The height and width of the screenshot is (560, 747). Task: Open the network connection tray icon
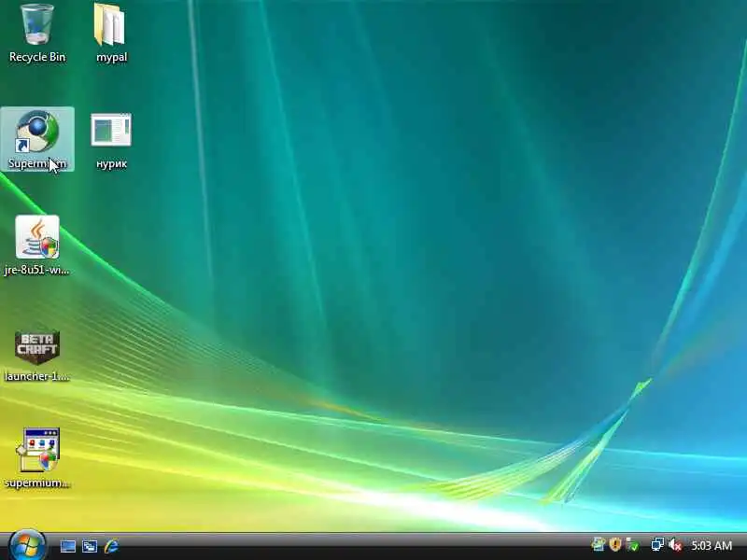click(657, 544)
